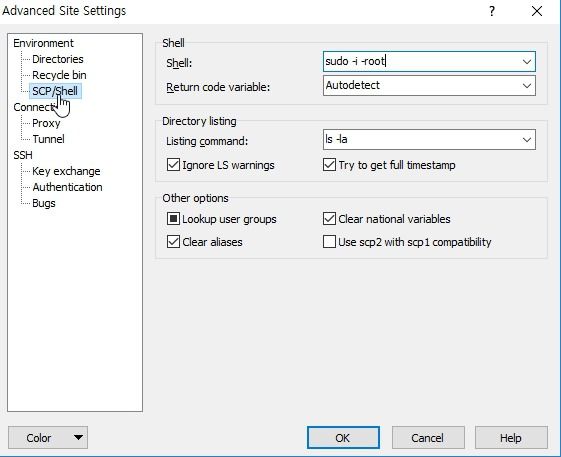Open Authentication settings page
Viewport: 561px width, 457px height.
point(67,187)
